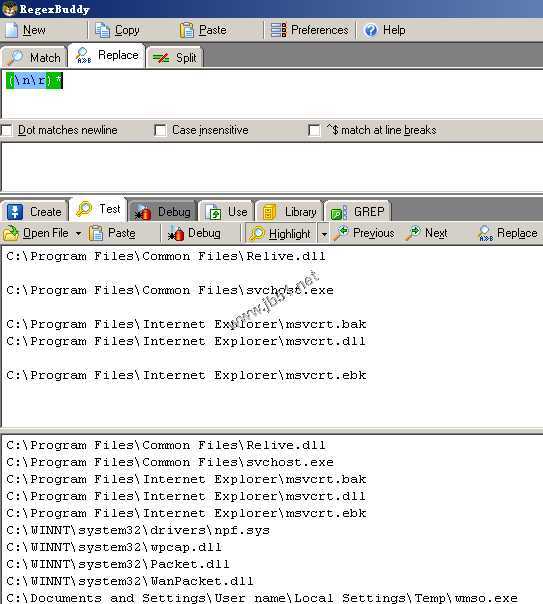Click the Previous match icon
The height and width of the screenshot is (604, 543).
341,233
